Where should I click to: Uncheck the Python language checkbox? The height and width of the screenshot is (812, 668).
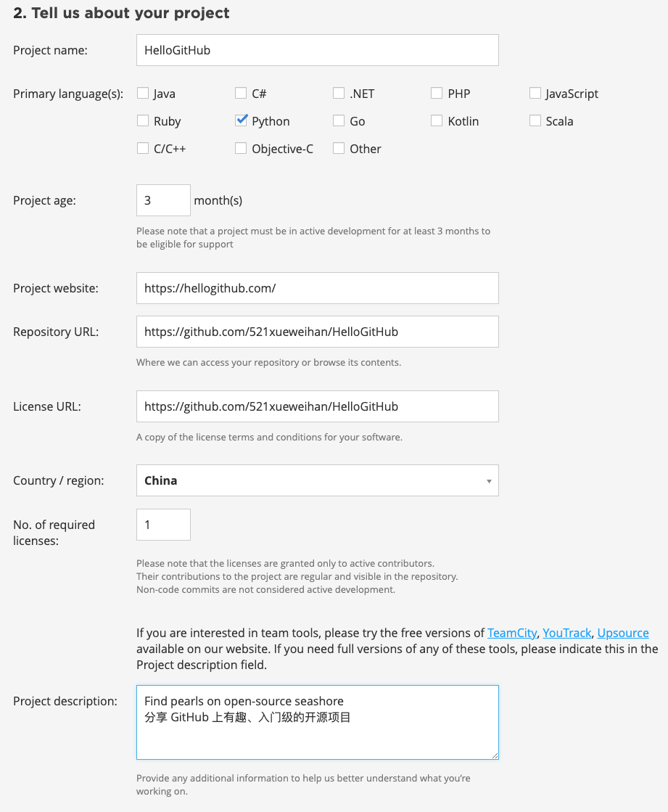click(x=242, y=120)
